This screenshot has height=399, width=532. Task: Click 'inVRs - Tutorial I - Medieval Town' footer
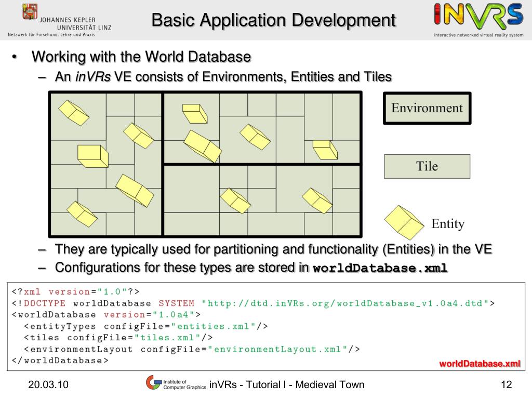[287, 385]
